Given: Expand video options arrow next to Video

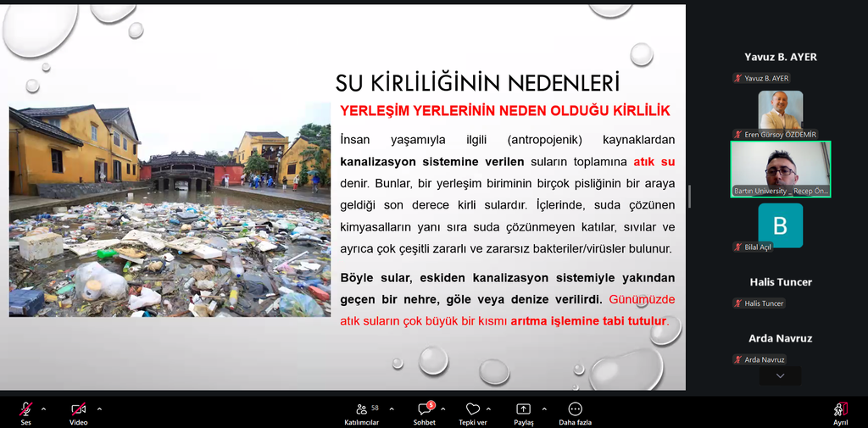Looking at the screenshot, I should click(99, 409).
